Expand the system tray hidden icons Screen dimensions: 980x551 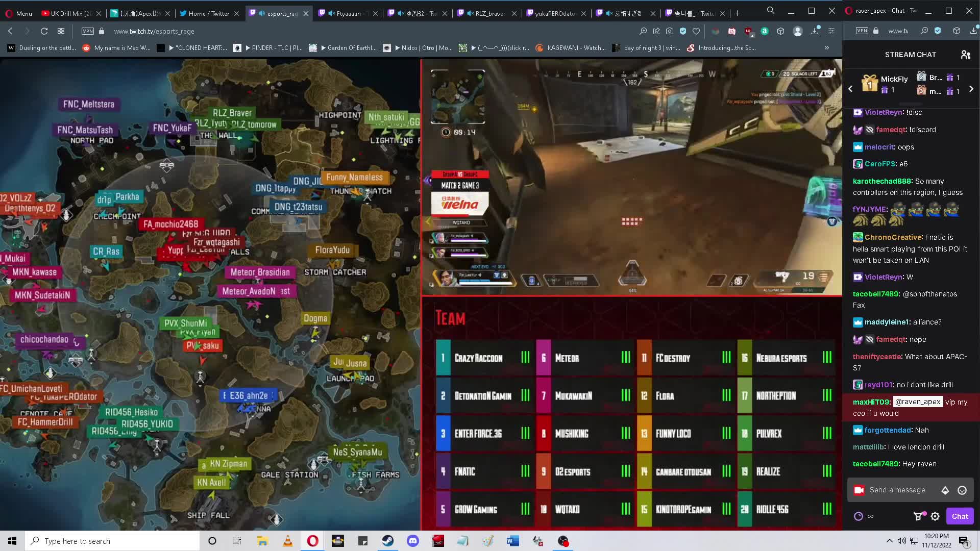[x=889, y=541]
